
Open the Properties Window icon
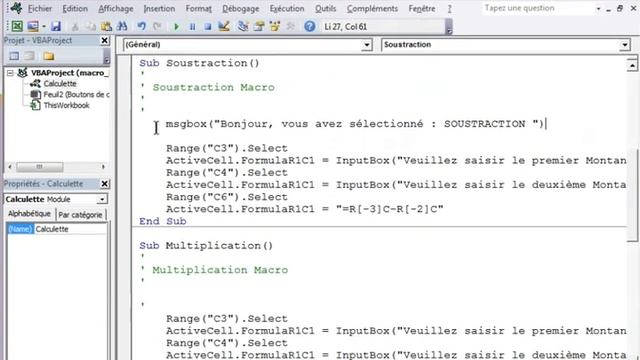coord(259,27)
